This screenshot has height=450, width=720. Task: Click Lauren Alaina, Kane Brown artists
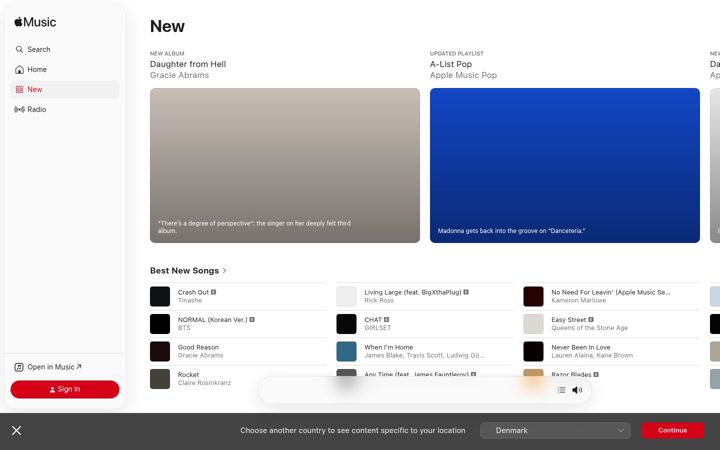(592, 355)
